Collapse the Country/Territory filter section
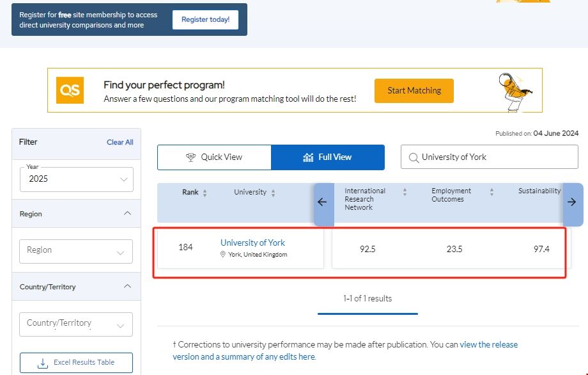 pos(127,287)
